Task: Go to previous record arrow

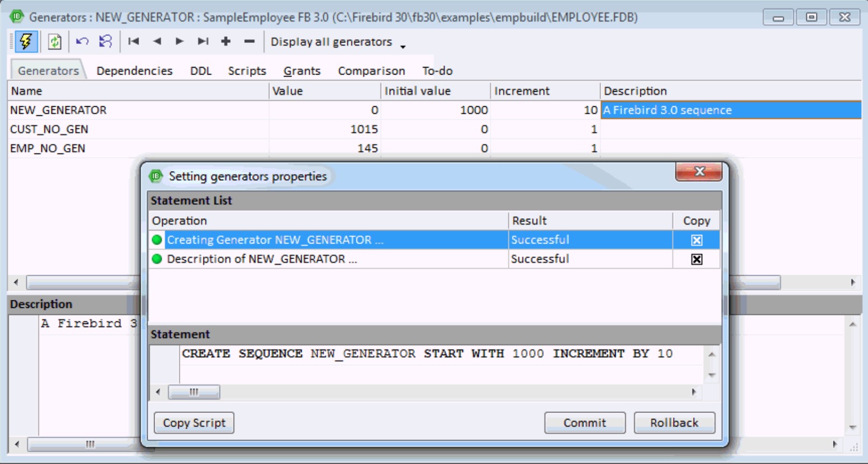Action: (157, 42)
